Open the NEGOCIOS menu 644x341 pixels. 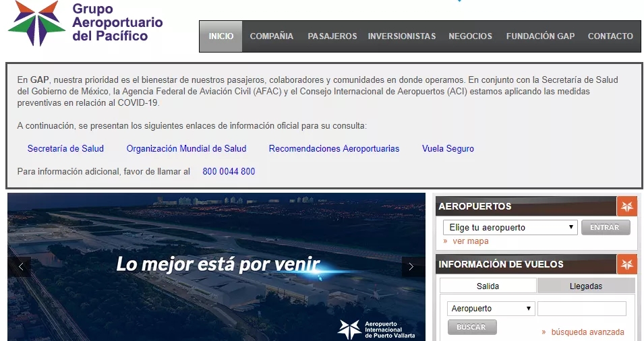point(470,36)
